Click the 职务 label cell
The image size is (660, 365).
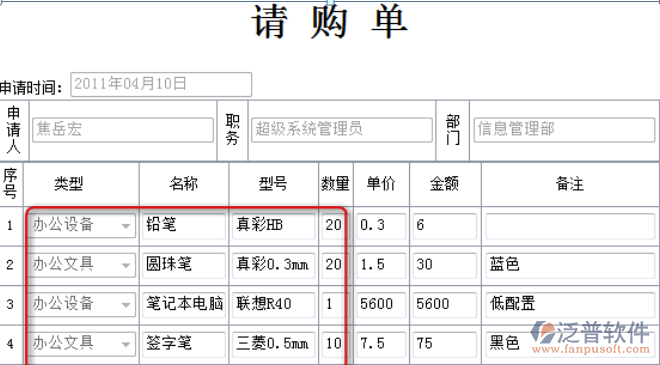click(x=233, y=130)
